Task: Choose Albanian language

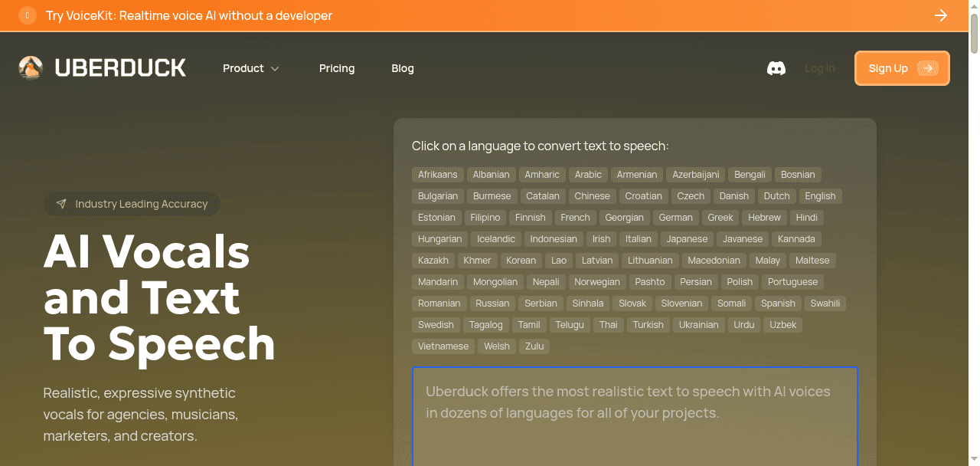Action: [x=492, y=175]
